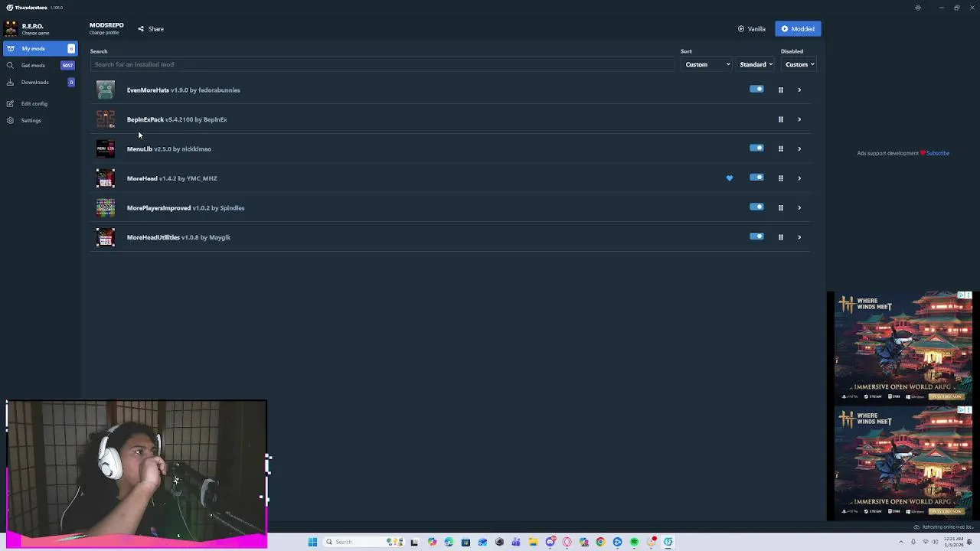
Task: Open the Windows Start menu
Action: (312, 542)
